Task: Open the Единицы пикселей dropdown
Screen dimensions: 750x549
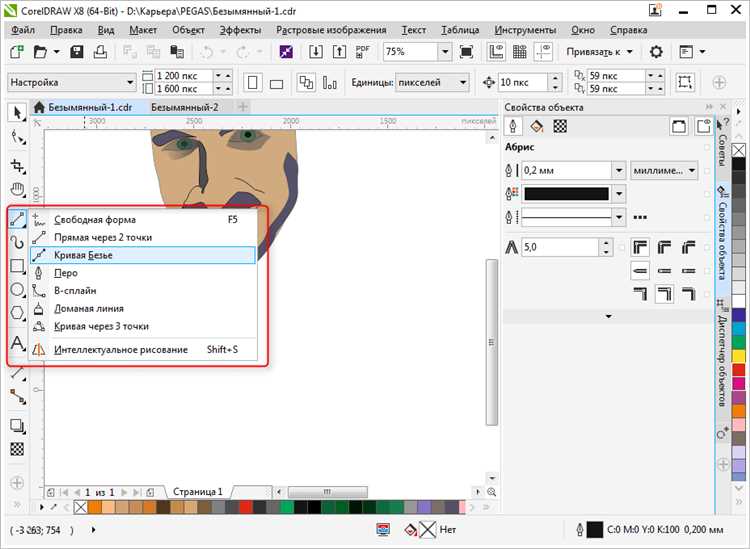Action: click(433, 83)
